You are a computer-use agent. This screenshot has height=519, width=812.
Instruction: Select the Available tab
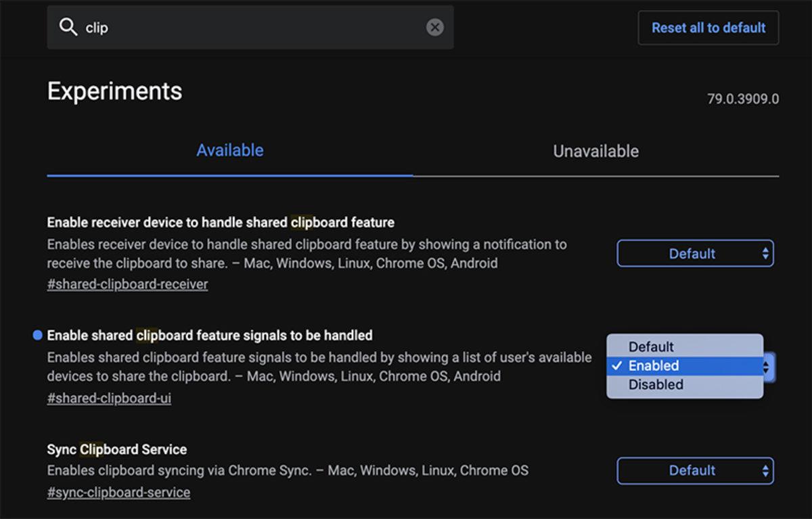[229, 150]
